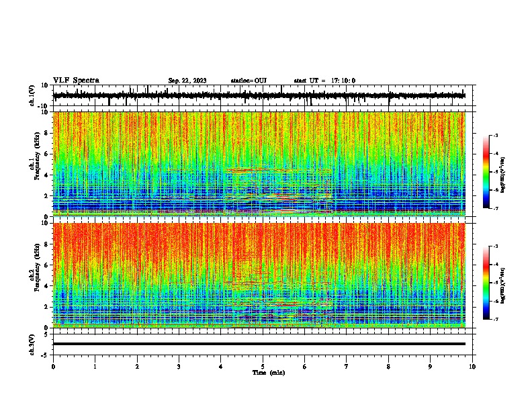
Task: Click the "station=OUI" label
Action: 249,81
